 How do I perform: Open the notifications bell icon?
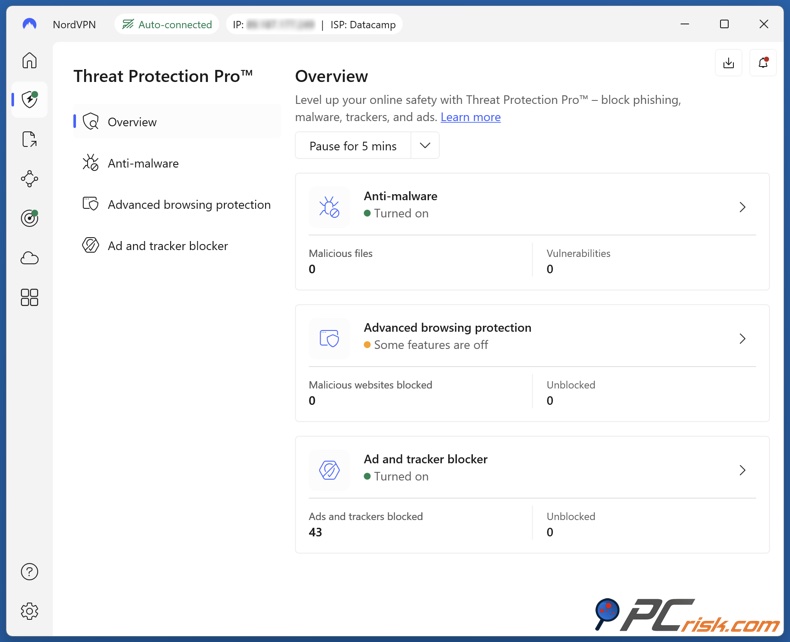click(763, 63)
